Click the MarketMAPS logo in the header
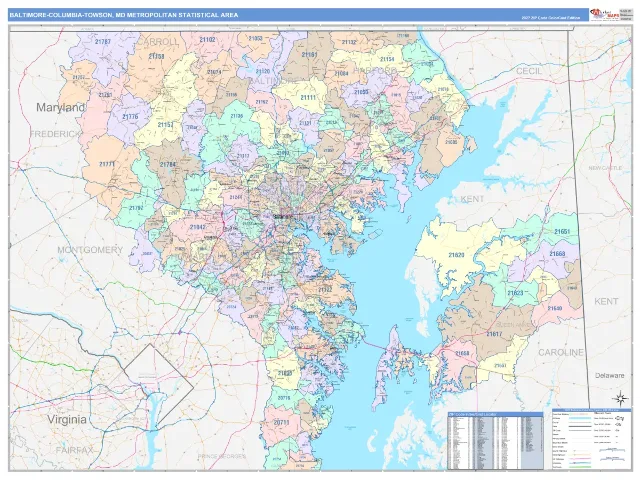This screenshot has width=640, height=480. click(x=604, y=14)
